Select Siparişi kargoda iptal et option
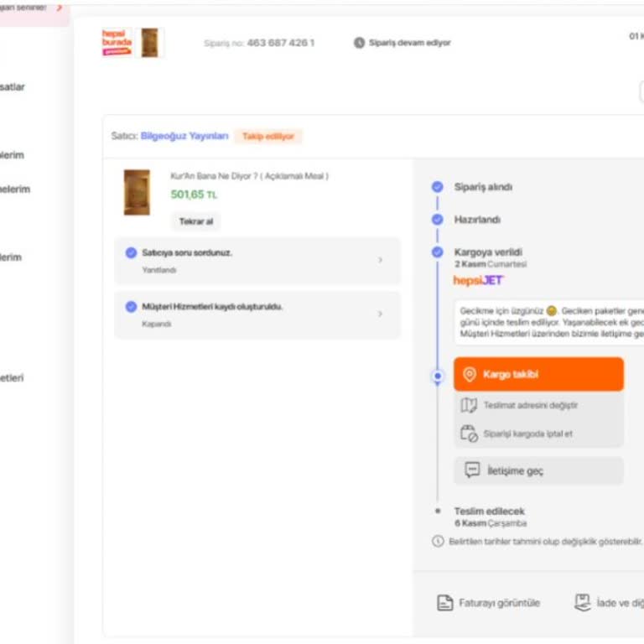Image resolution: width=644 pixels, height=644 pixels. click(538, 434)
